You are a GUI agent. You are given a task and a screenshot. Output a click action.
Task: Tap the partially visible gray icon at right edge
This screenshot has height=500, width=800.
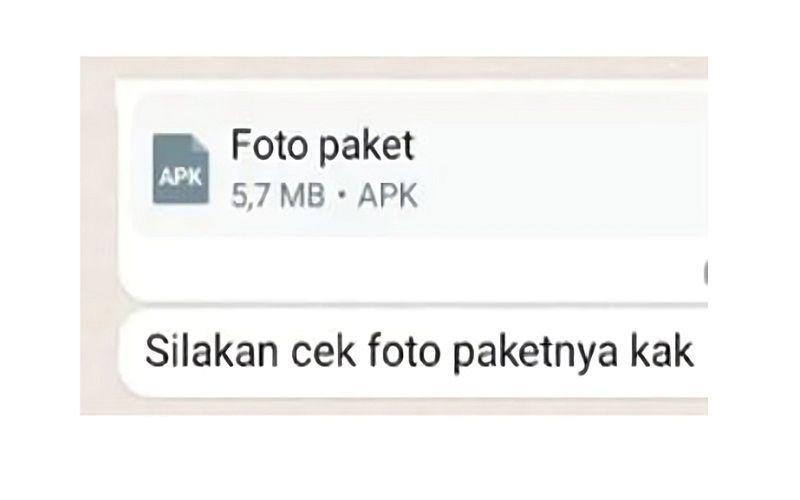[705, 273]
